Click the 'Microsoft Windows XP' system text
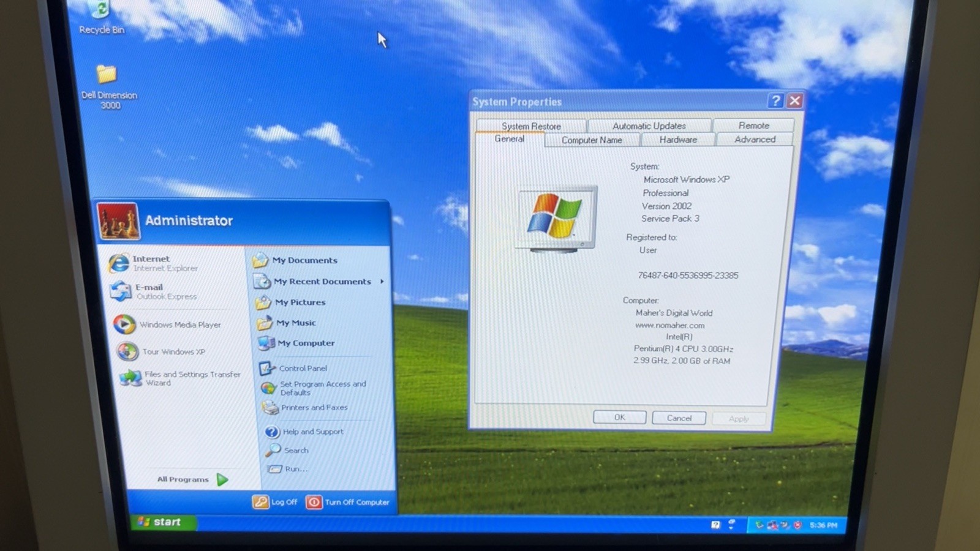The image size is (980, 551). click(x=686, y=179)
